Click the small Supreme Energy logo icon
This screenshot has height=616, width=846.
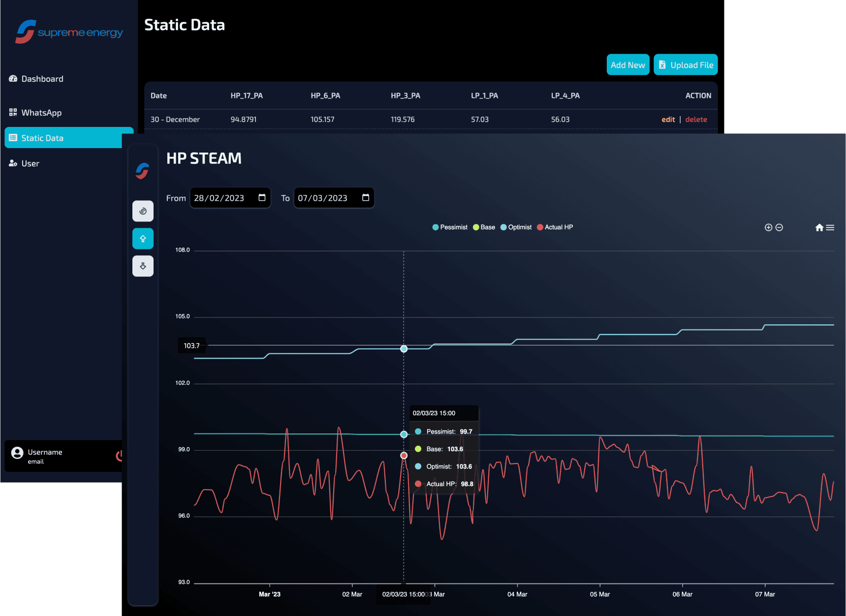coord(142,171)
